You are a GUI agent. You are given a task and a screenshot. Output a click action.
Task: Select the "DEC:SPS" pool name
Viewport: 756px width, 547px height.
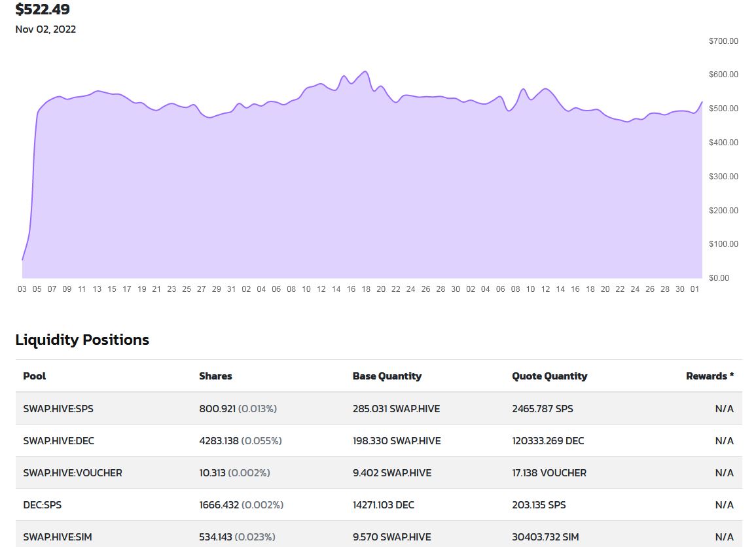pyautogui.click(x=43, y=504)
